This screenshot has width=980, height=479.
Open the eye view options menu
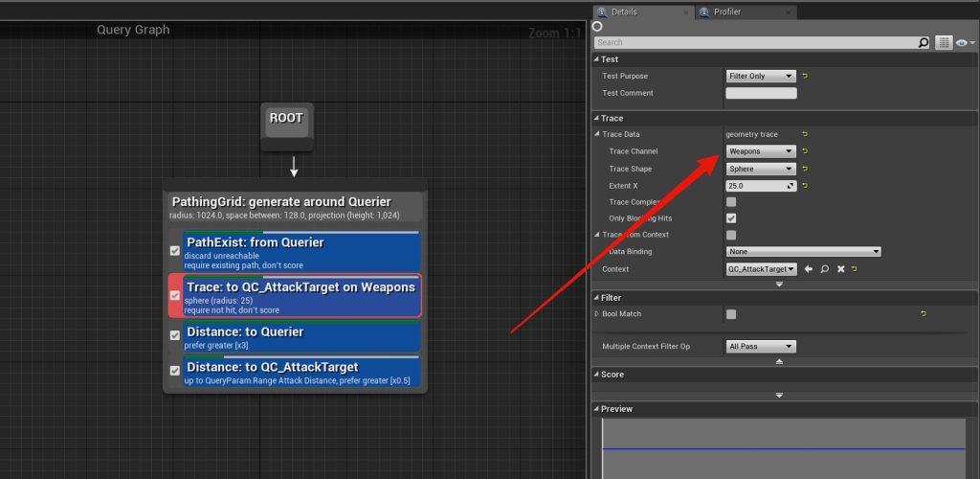click(965, 42)
